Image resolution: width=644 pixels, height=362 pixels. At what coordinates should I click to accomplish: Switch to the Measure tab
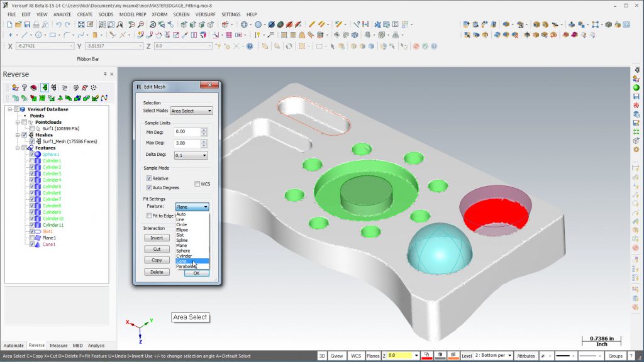coord(57,345)
